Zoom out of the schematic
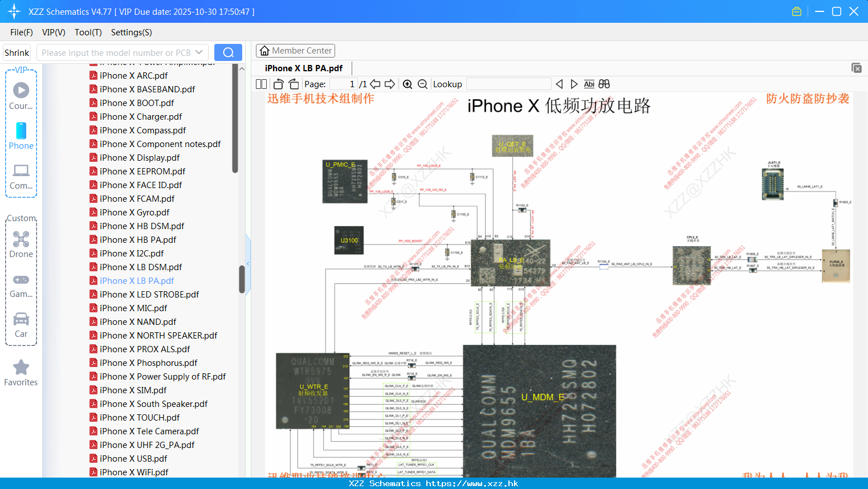 click(x=422, y=84)
